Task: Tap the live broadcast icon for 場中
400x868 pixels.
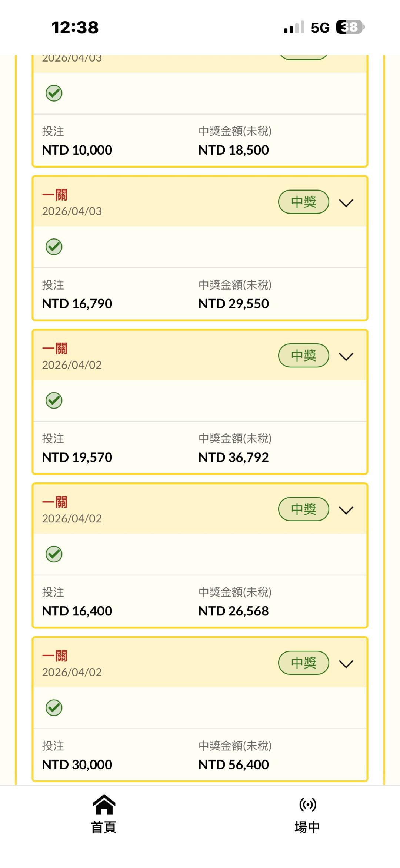Action: point(307,804)
